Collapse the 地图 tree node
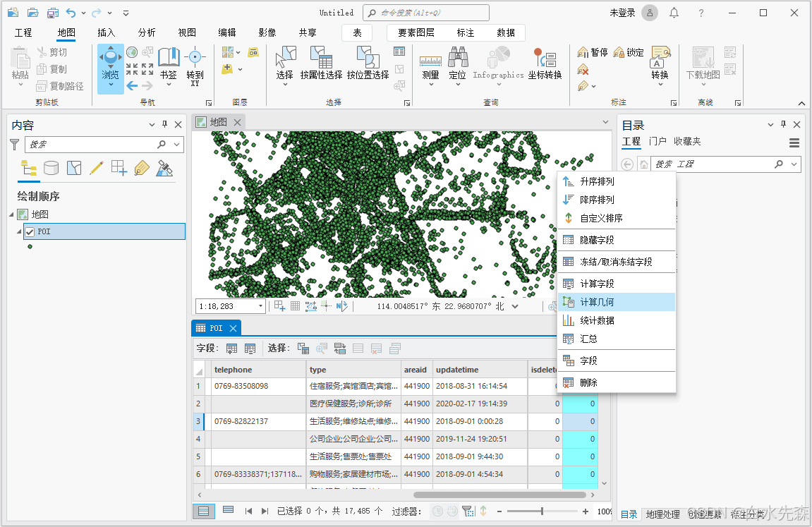This screenshot has width=812, height=527. tap(11, 214)
